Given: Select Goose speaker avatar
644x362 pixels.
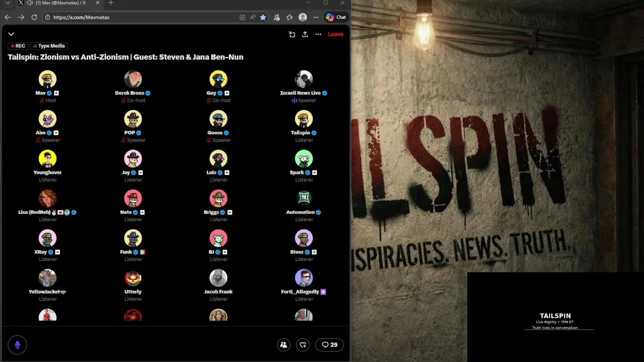Looking at the screenshot, I should point(218,119).
